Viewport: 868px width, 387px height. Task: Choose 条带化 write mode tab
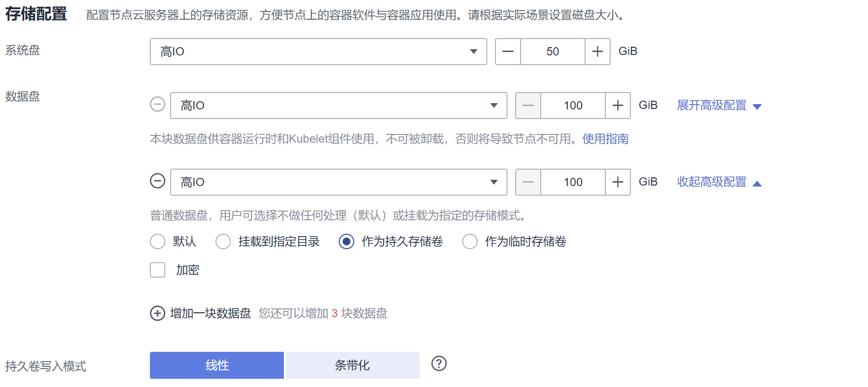(352, 365)
